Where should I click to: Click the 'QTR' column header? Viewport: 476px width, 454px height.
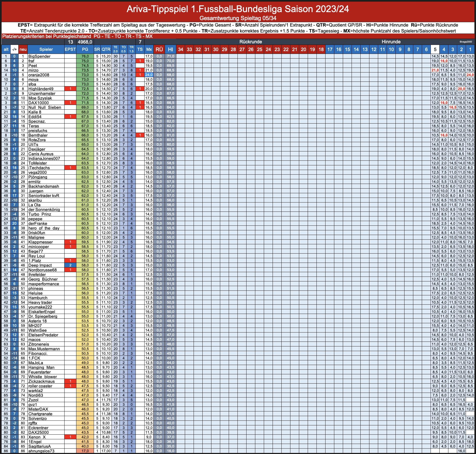coord(106,49)
